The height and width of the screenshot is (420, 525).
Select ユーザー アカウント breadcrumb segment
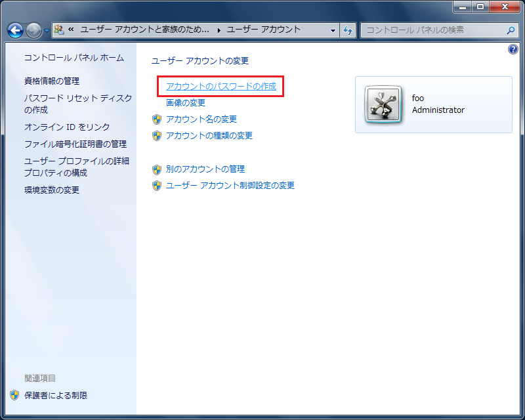[263, 30]
